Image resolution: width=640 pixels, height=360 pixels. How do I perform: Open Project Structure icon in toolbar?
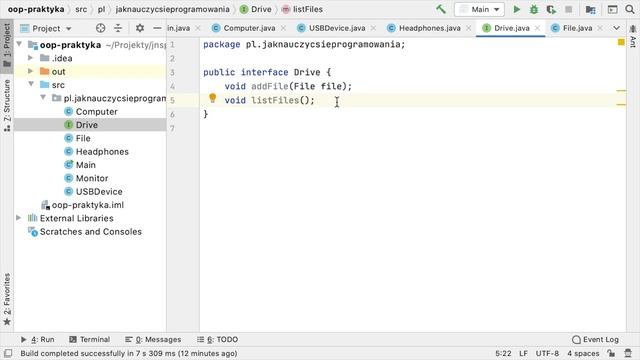(x=590, y=9)
